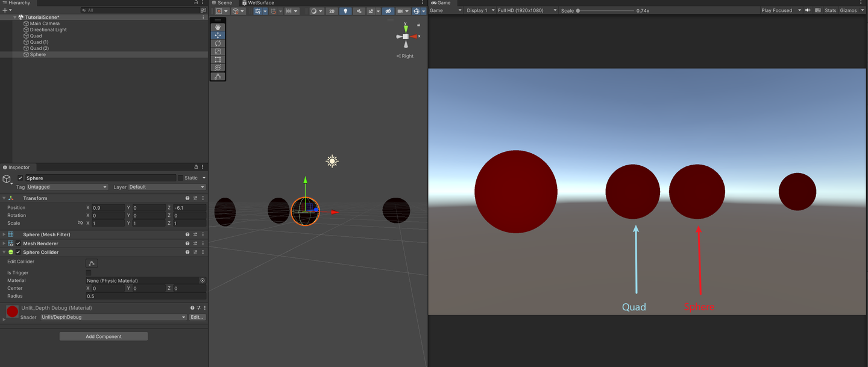
Task: Click Edit next to the DepthDebug shader
Action: click(197, 316)
